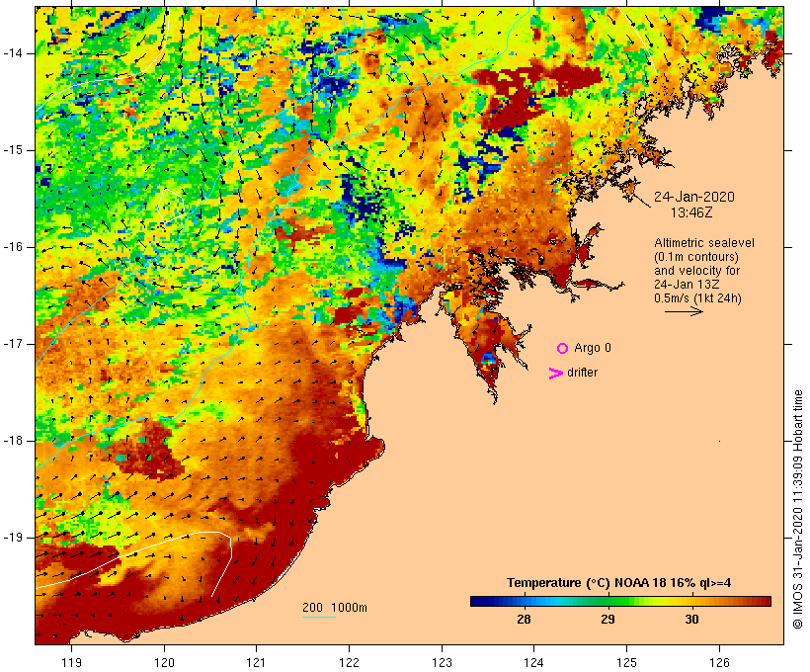The height and width of the screenshot is (672, 810).
Task: Click the -14 latitude axis label
Action: pyautogui.click(x=12, y=53)
